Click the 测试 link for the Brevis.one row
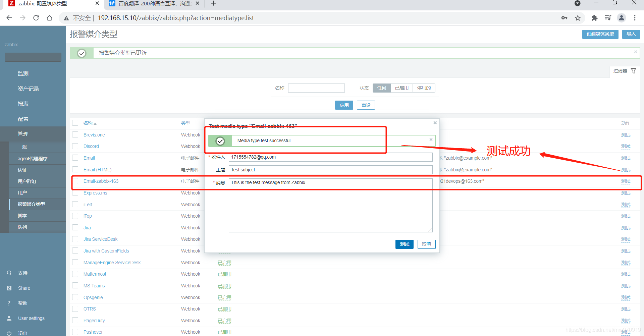This screenshot has width=644, height=336. tap(626, 135)
